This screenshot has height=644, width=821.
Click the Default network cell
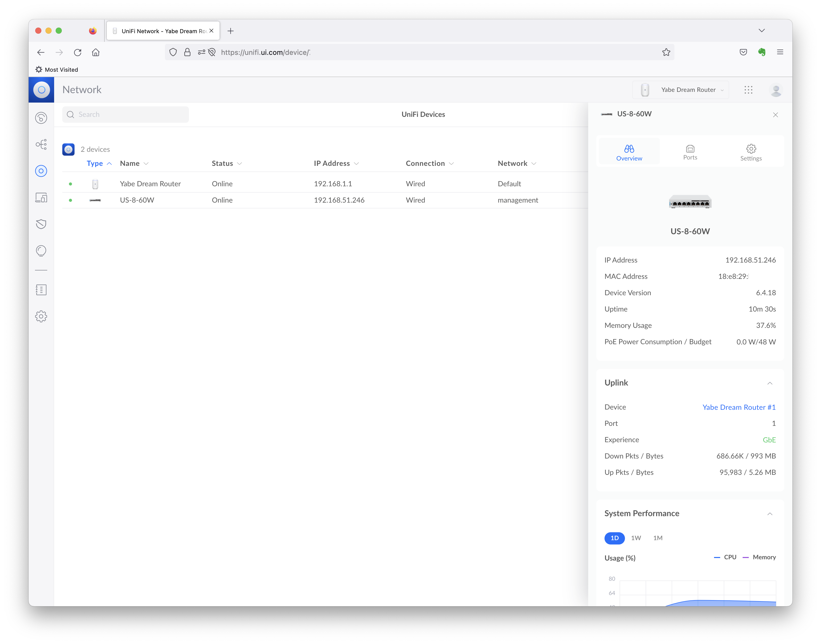[x=509, y=184]
